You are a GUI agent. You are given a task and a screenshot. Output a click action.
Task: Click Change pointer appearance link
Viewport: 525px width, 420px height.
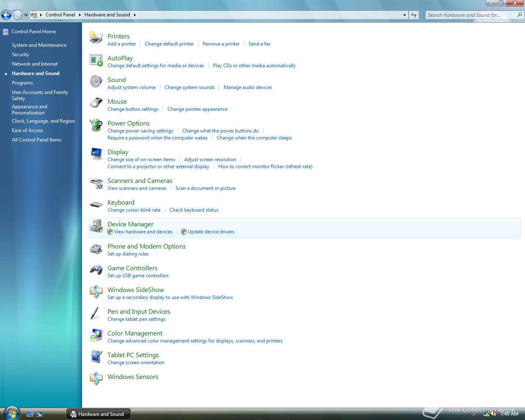(197, 109)
